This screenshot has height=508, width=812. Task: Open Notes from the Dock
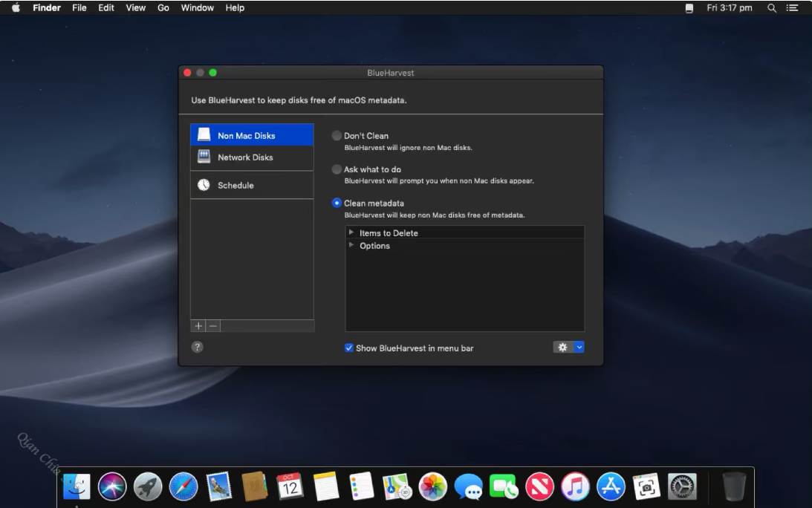click(x=325, y=486)
